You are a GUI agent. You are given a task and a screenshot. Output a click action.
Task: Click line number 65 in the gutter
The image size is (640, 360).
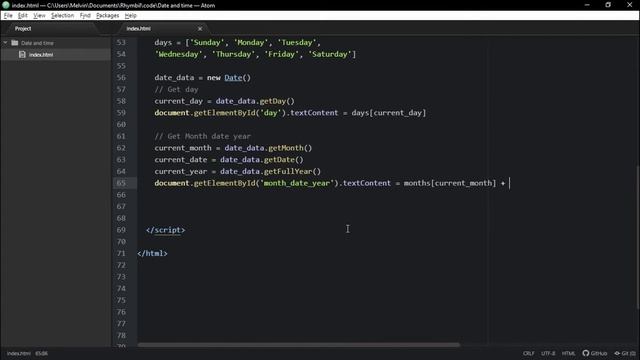(121, 183)
